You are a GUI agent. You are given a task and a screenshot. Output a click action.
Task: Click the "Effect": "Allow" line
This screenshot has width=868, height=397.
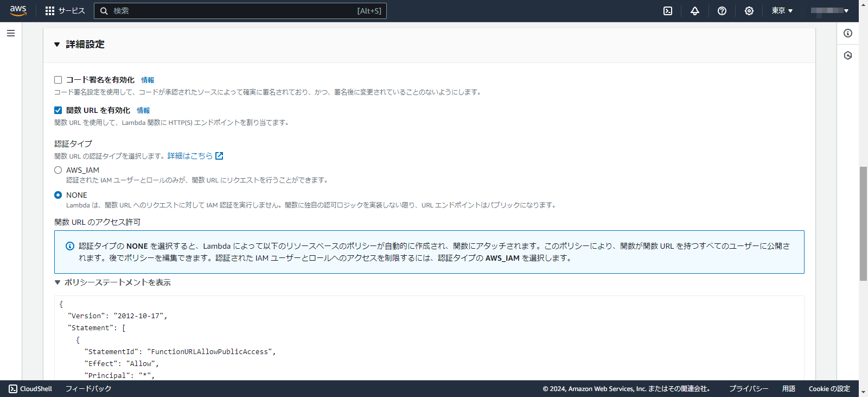(122, 364)
